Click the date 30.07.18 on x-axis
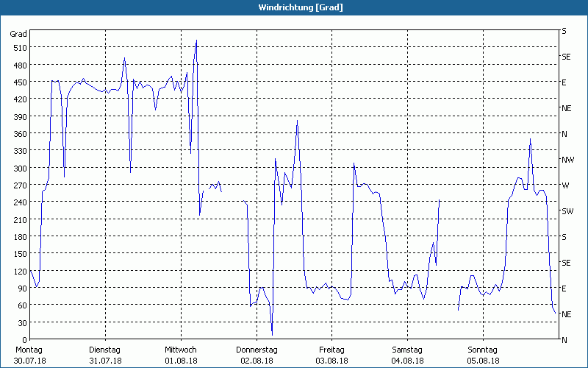The image size is (588, 368). pyautogui.click(x=28, y=361)
